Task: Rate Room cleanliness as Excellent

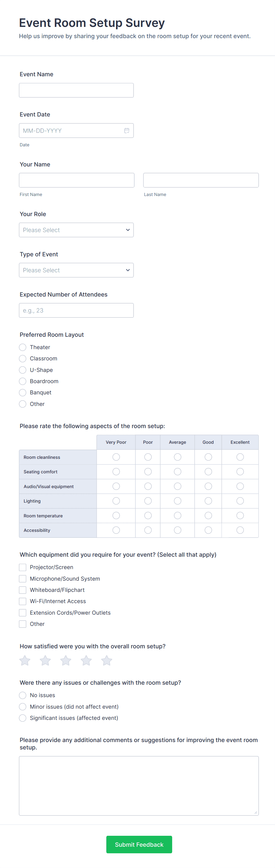Action: 240,457
